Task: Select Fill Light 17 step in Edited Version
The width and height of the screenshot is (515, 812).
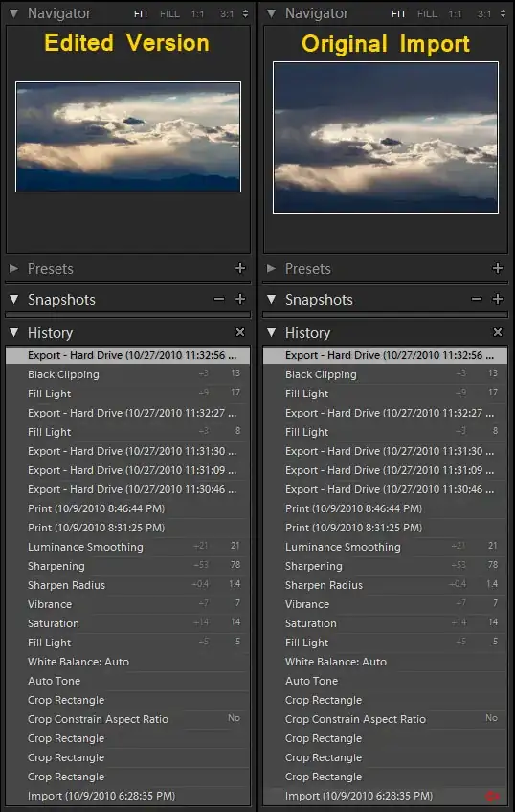Action: tap(128, 394)
